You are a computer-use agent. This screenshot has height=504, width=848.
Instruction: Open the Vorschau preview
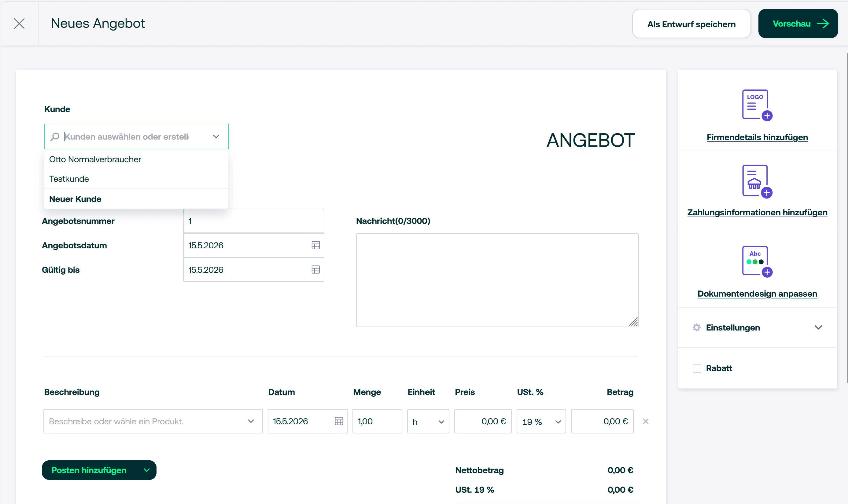tap(798, 24)
